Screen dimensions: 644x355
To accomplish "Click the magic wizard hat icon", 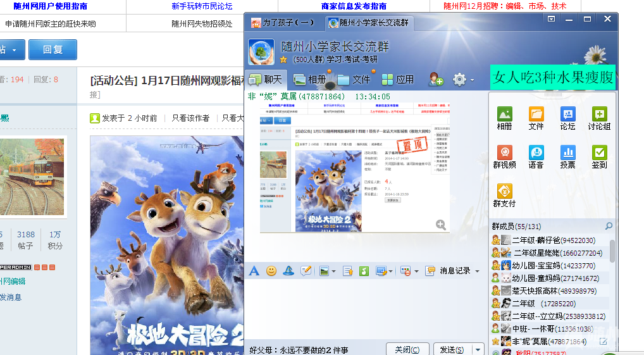I will tap(288, 271).
